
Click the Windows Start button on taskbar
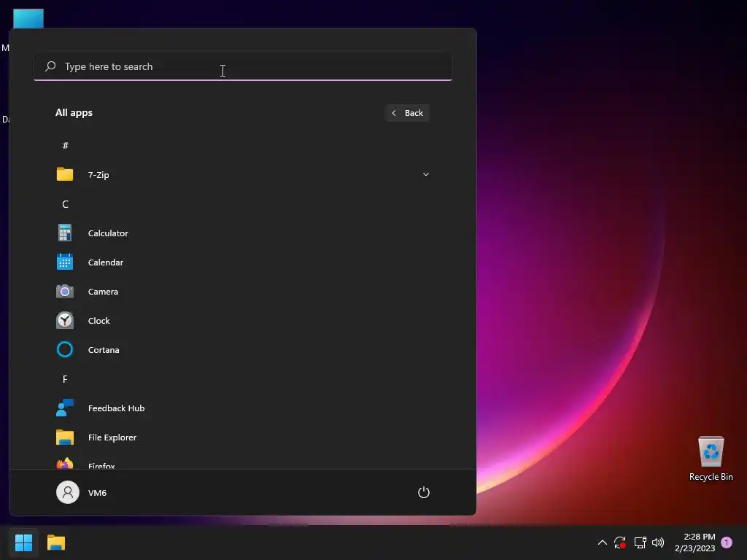pos(24,542)
